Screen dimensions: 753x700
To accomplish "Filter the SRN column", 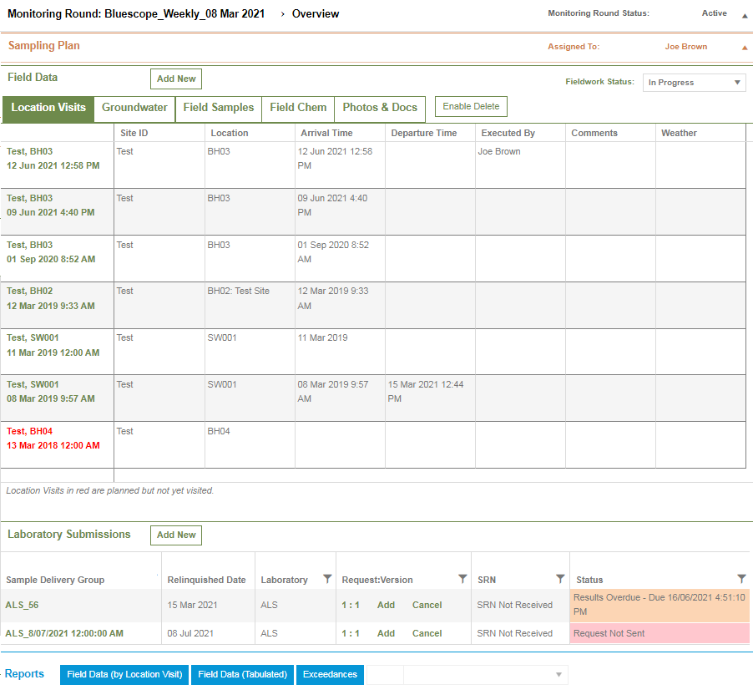I will (560, 579).
